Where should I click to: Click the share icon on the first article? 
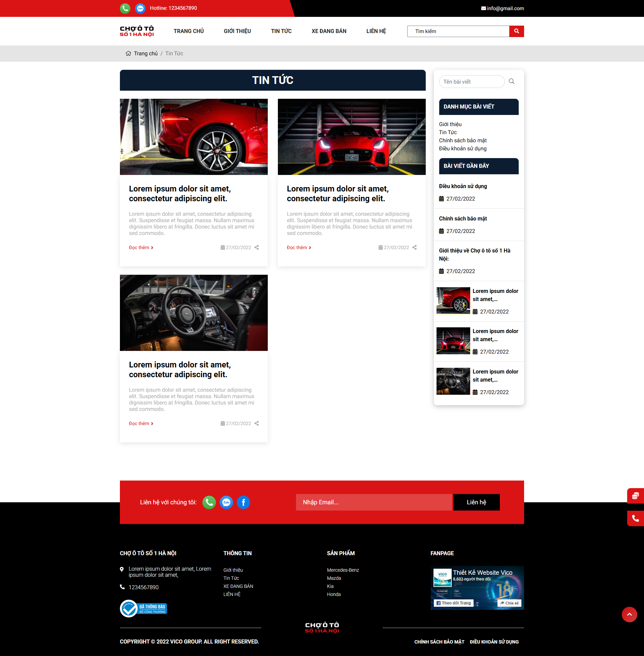257,247
